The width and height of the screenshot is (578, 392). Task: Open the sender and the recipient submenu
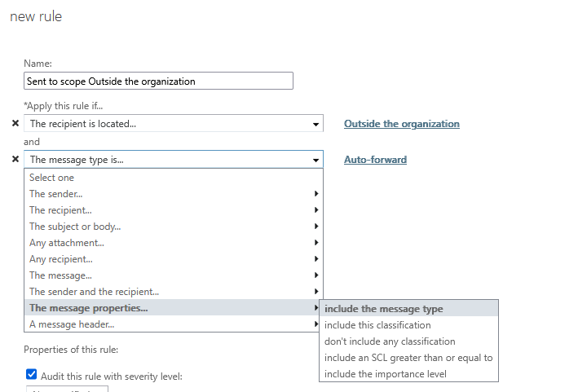point(173,292)
